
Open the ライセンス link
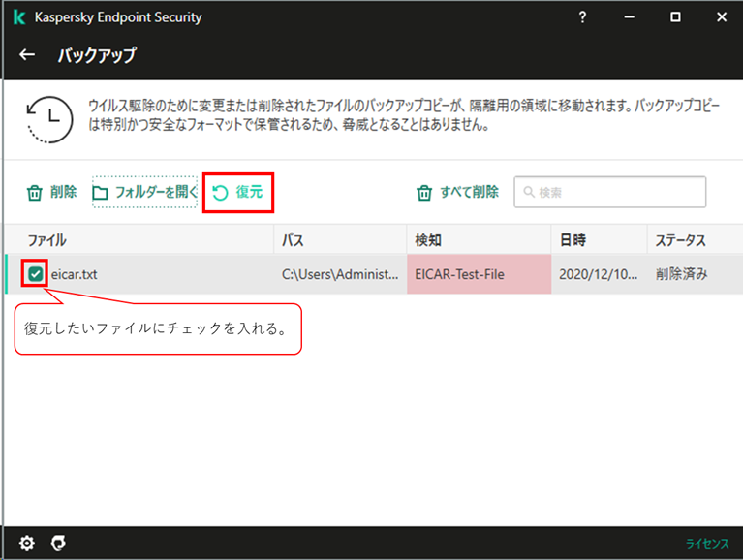pos(707,544)
